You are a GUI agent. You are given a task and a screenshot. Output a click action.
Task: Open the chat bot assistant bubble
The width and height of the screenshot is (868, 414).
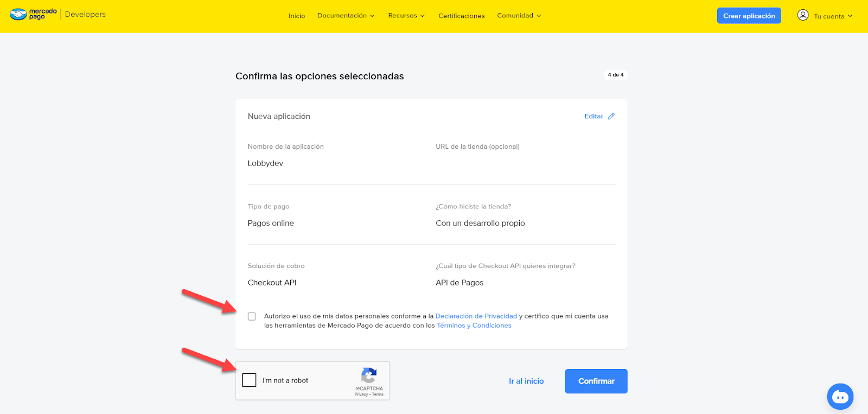[x=840, y=397]
